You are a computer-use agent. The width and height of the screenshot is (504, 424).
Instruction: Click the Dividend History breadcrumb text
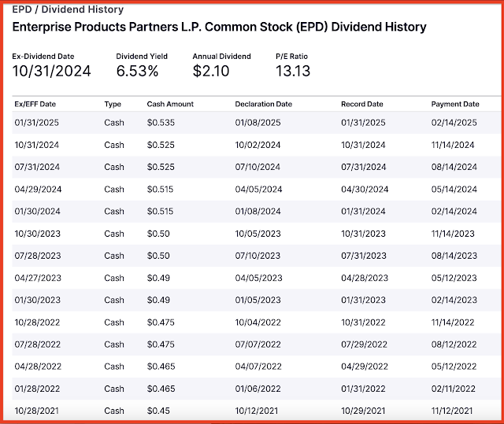(x=82, y=9)
